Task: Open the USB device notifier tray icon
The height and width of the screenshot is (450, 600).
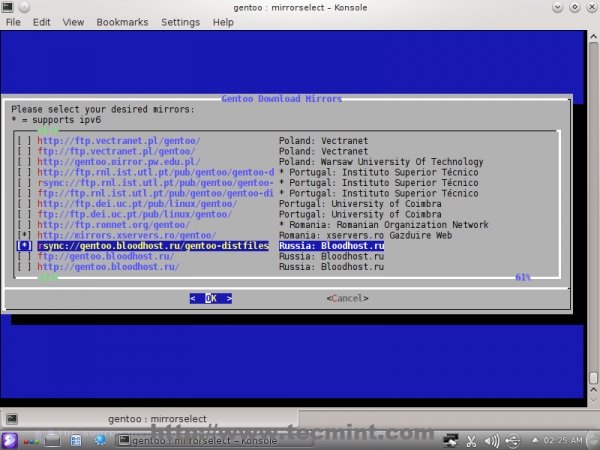Action: click(513, 441)
